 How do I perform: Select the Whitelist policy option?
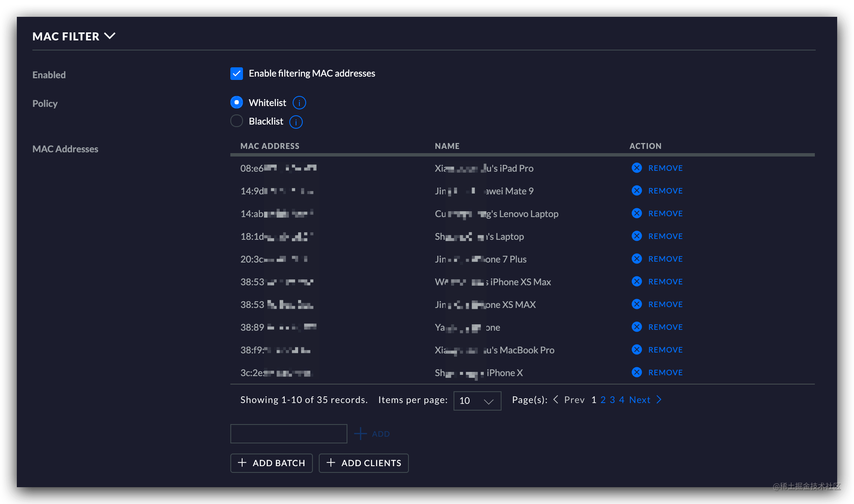pyautogui.click(x=237, y=102)
